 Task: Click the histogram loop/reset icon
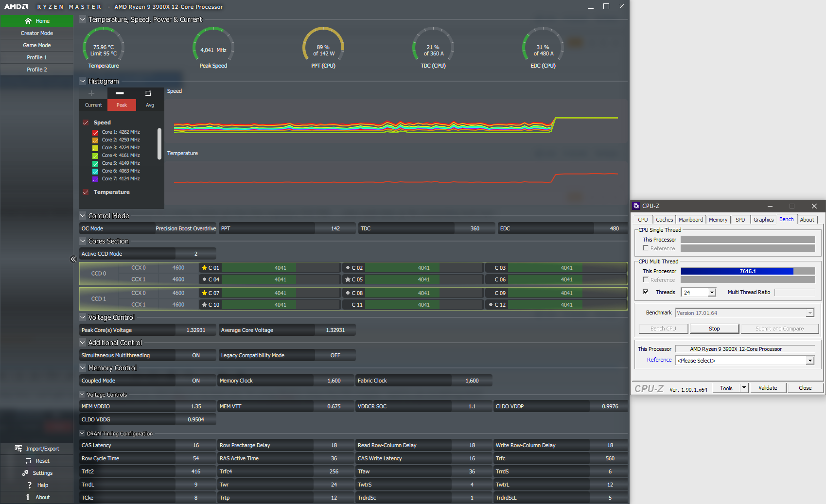click(x=148, y=93)
